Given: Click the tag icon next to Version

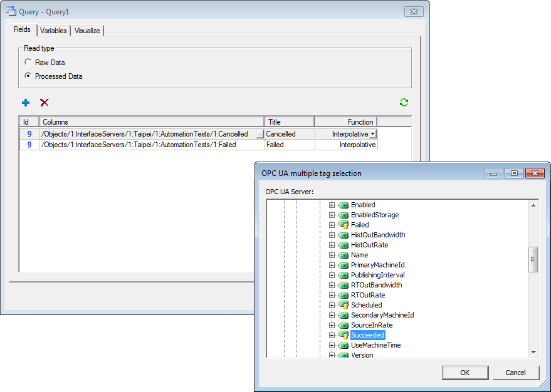Looking at the screenshot, I should click(x=344, y=355).
